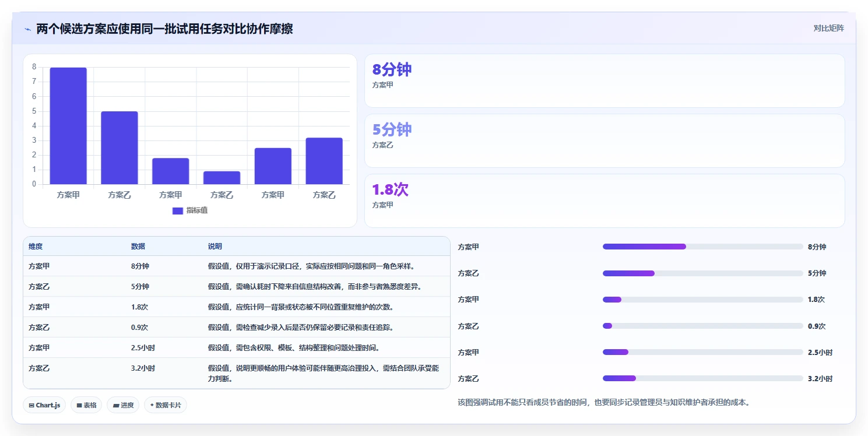Click the 0.9次 progress bar

[703, 326]
